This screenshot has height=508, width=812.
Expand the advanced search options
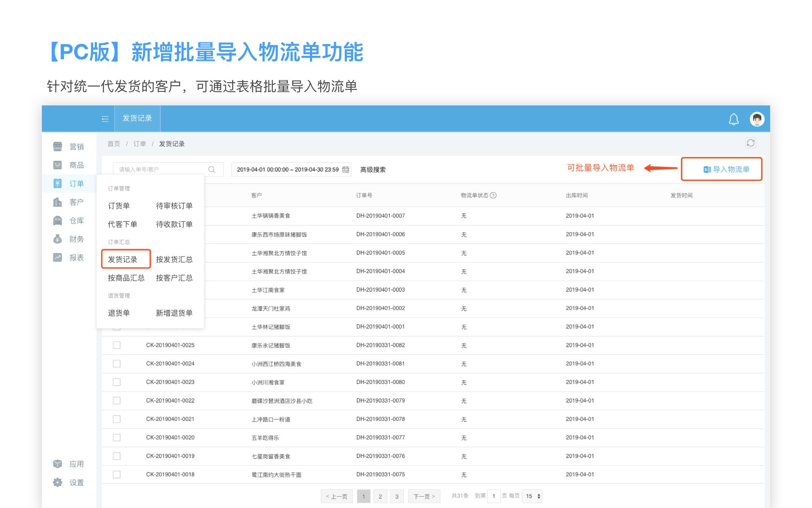click(373, 169)
